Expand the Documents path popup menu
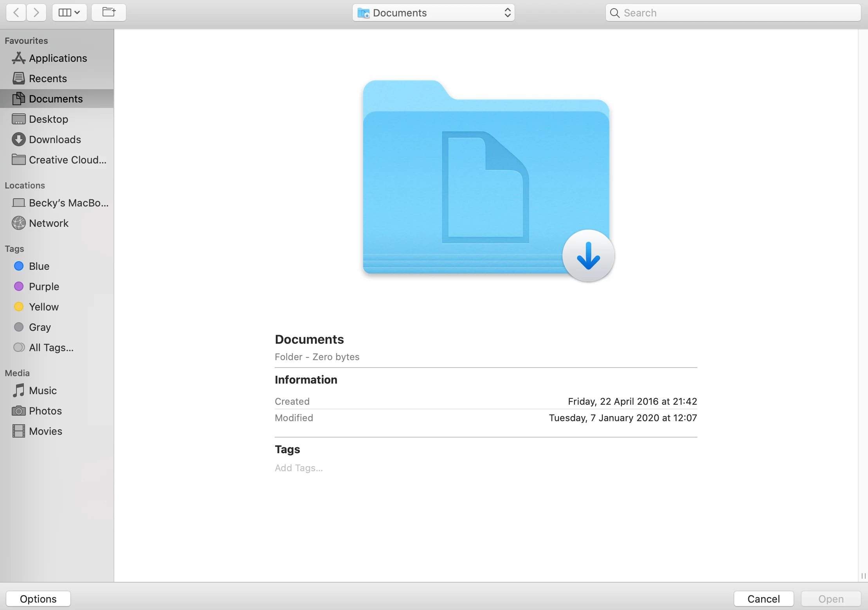This screenshot has height=610, width=868. pyautogui.click(x=433, y=13)
